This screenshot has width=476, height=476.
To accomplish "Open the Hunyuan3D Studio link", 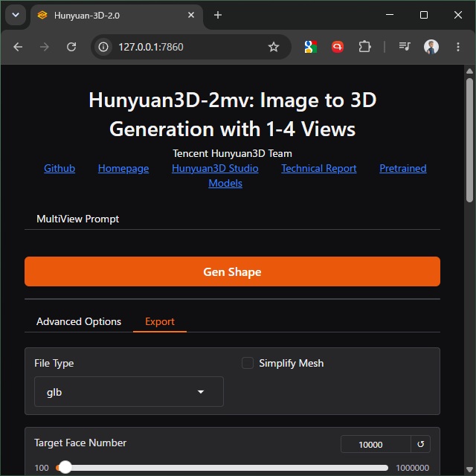I will pyautogui.click(x=215, y=168).
